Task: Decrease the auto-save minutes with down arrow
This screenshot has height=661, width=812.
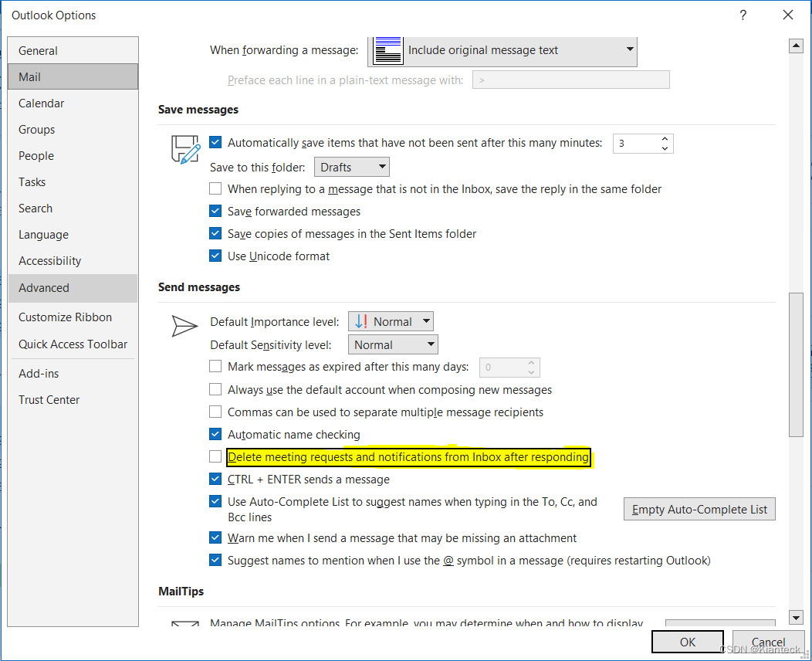Action: point(665,148)
